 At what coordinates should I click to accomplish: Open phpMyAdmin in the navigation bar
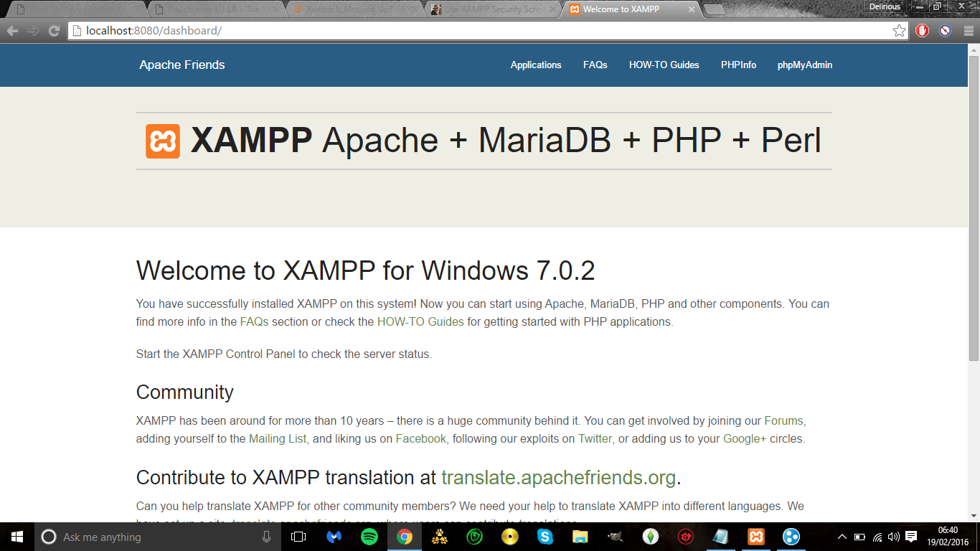[805, 65]
